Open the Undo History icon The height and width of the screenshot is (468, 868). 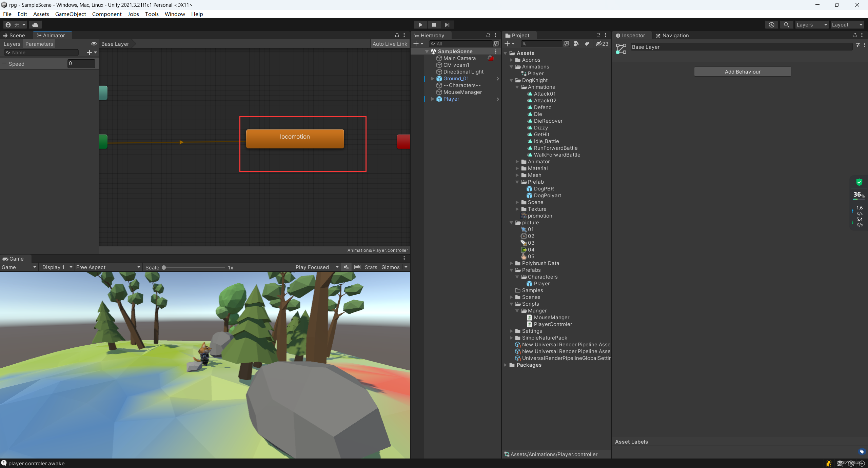[x=771, y=25]
